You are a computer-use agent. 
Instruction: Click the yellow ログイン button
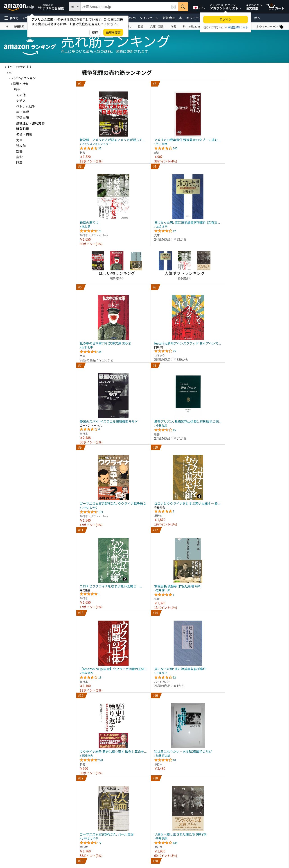coord(225,19)
